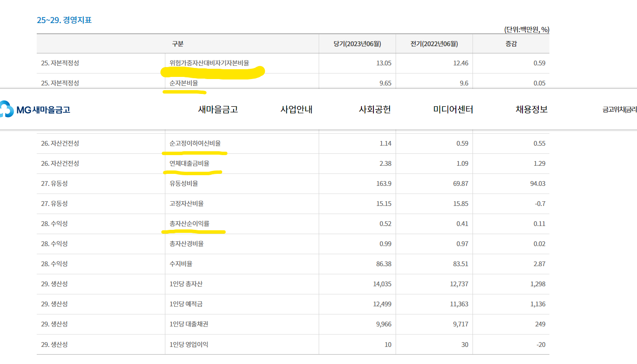Click the 전기(2022년06월) column header
The height and width of the screenshot is (364, 637).
[x=434, y=43]
